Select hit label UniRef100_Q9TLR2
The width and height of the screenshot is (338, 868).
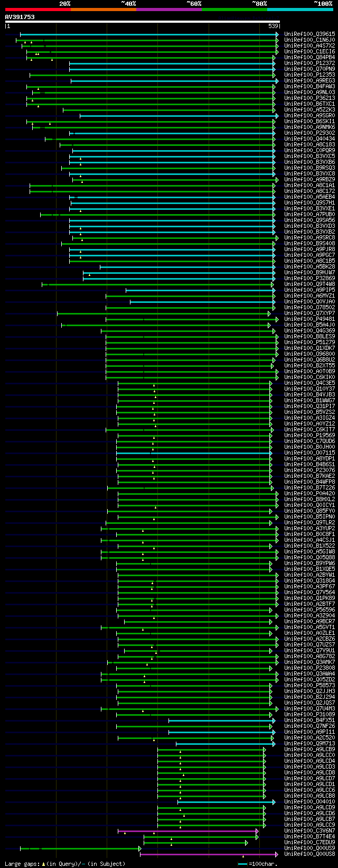pos(309,522)
